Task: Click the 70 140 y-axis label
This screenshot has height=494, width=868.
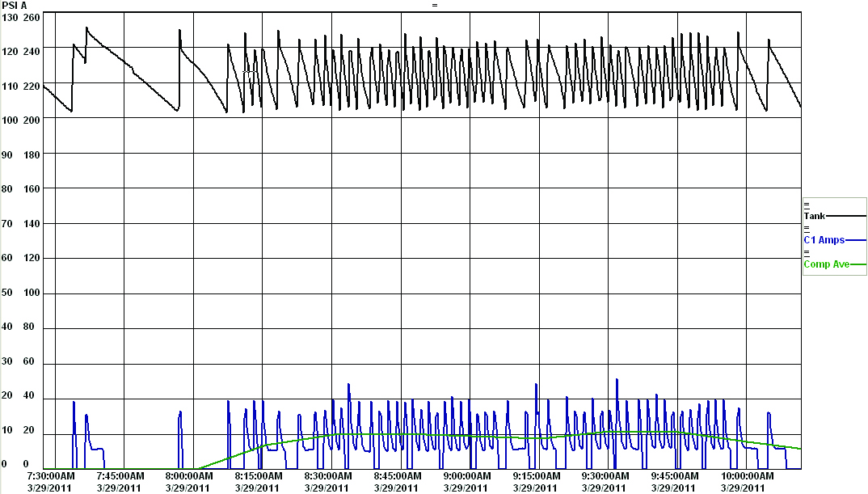Action: click(21, 224)
